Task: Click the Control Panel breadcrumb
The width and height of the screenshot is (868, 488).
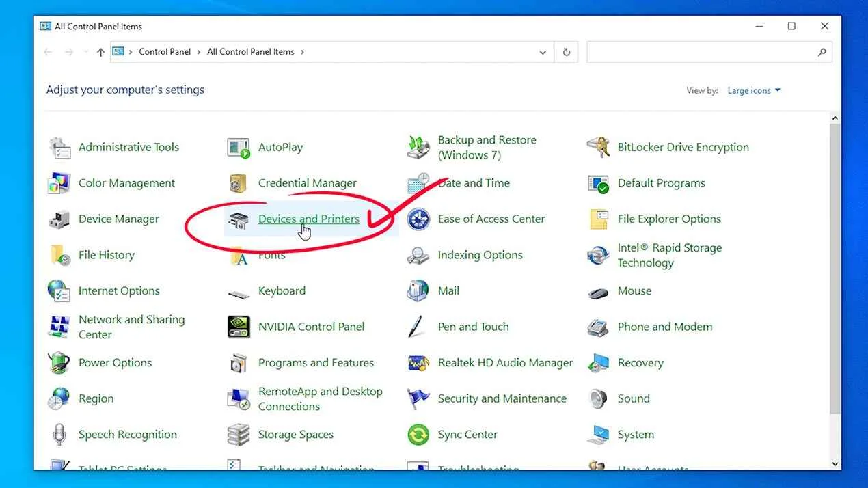Action: (x=165, y=52)
